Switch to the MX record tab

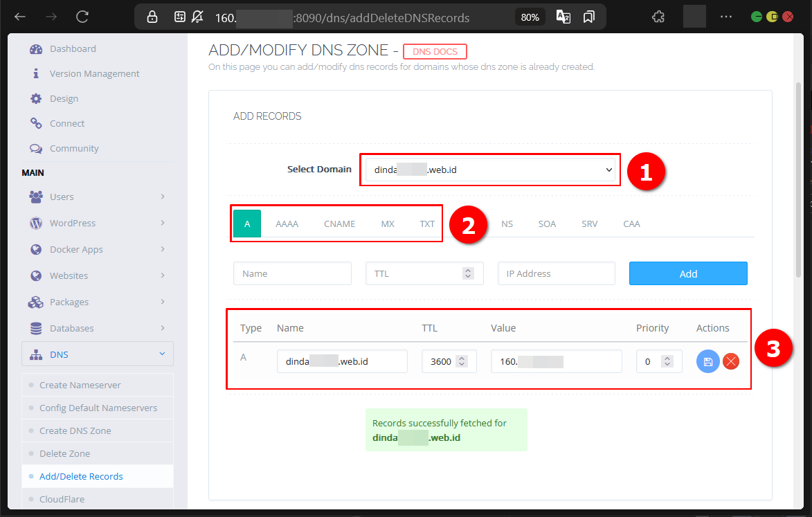[x=388, y=224]
